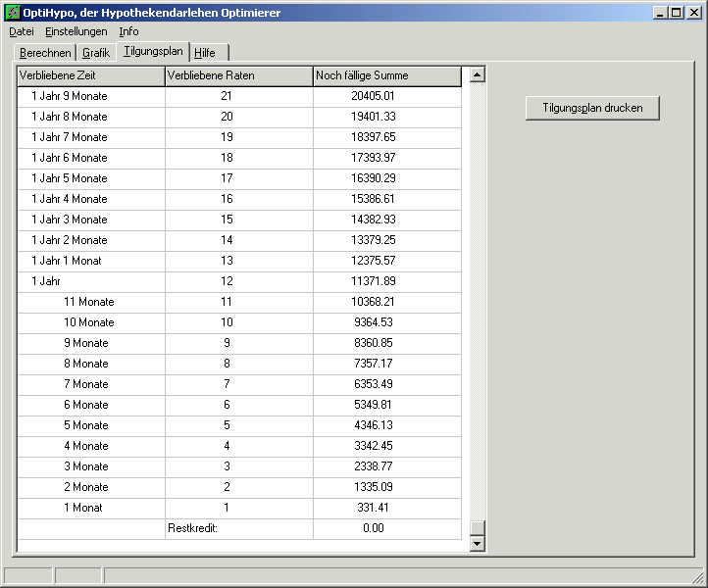Screen dimensions: 708x588
Task: Open the Einstellungen menu
Action: click(76, 31)
